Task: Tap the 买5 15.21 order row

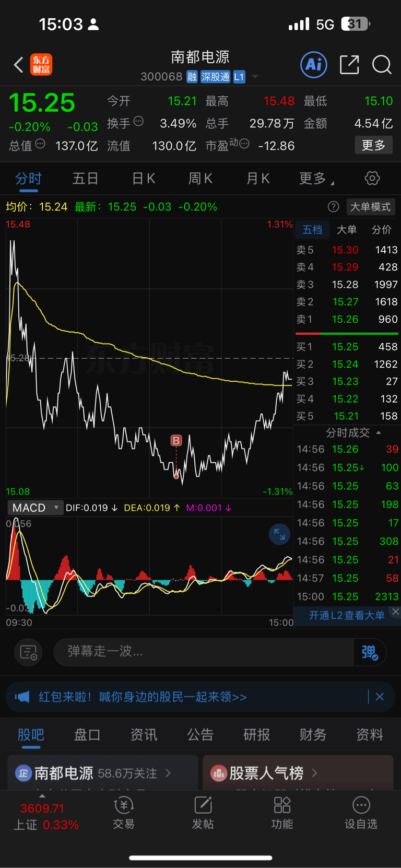Action: click(x=347, y=416)
